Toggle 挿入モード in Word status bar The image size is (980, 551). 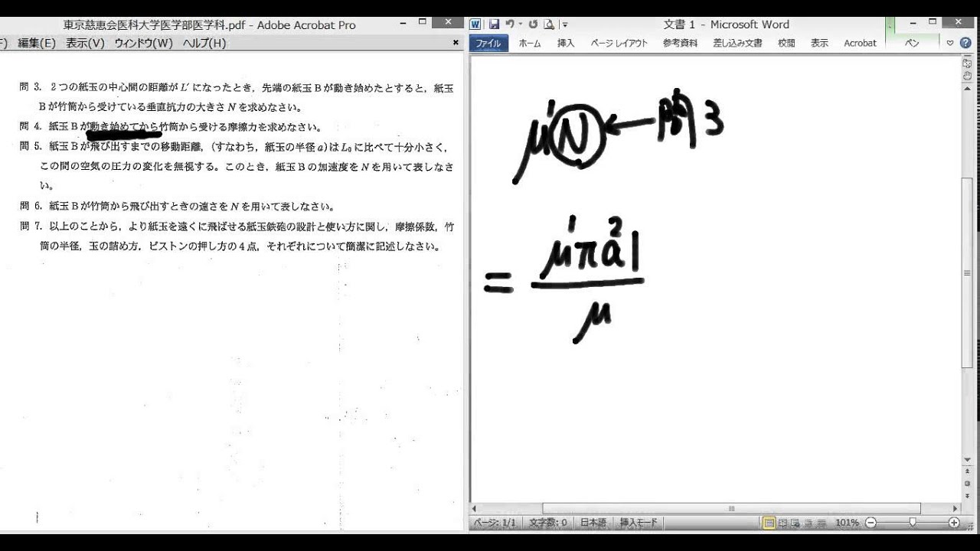639,523
